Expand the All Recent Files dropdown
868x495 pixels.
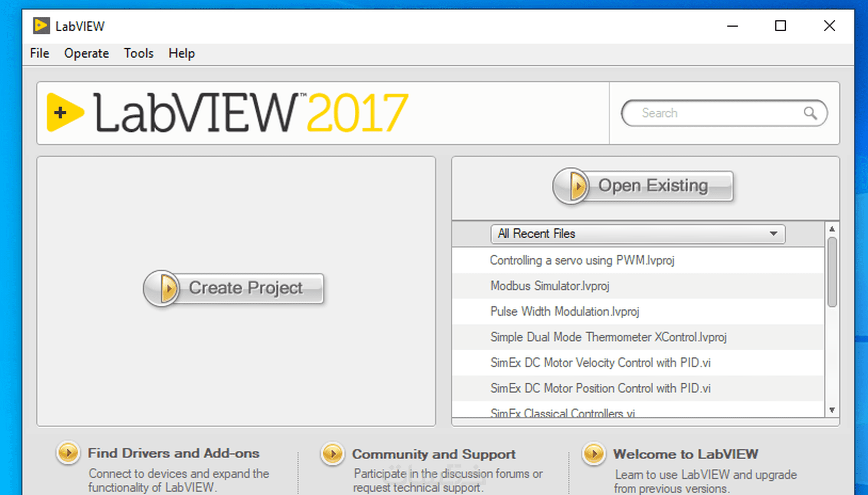point(638,234)
